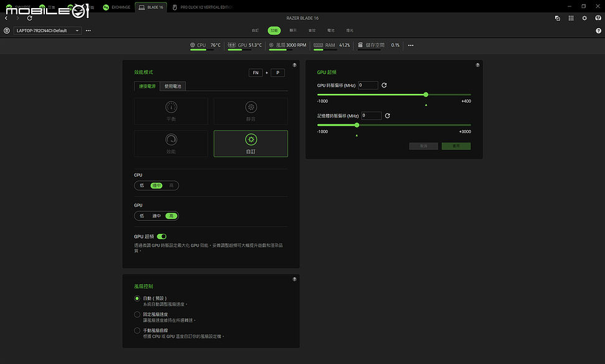
Task: Reset GPU clock offset with circular arrow
Action: (384, 85)
